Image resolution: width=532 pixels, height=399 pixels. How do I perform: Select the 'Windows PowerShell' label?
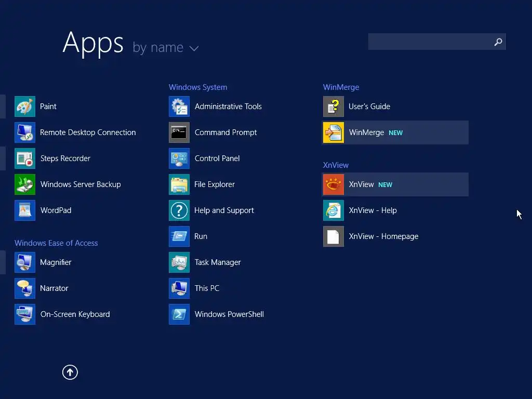tap(229, 314)
